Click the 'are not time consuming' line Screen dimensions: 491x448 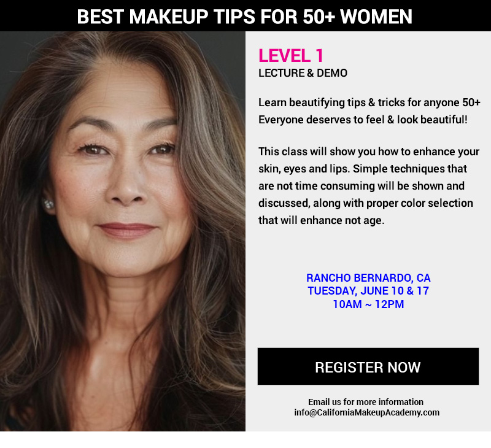[x=361, y=186]
